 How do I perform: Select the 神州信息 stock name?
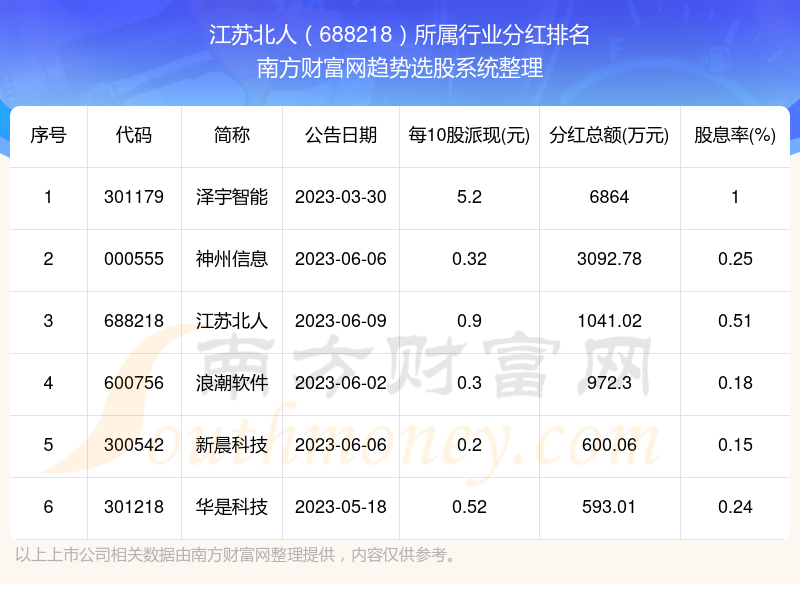point(232,259)
